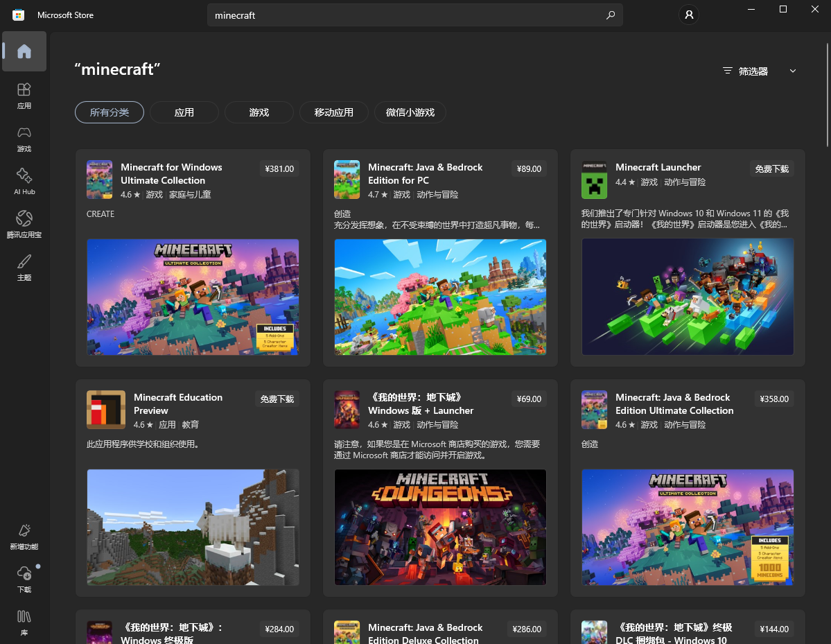Open Minecraft Launcher banner image
Screen dimensions: 831x644
click(688, 296)
